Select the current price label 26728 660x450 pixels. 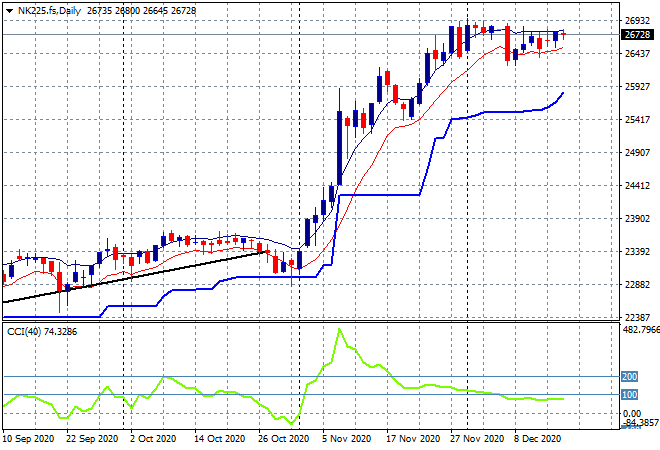tap(637, 35)
